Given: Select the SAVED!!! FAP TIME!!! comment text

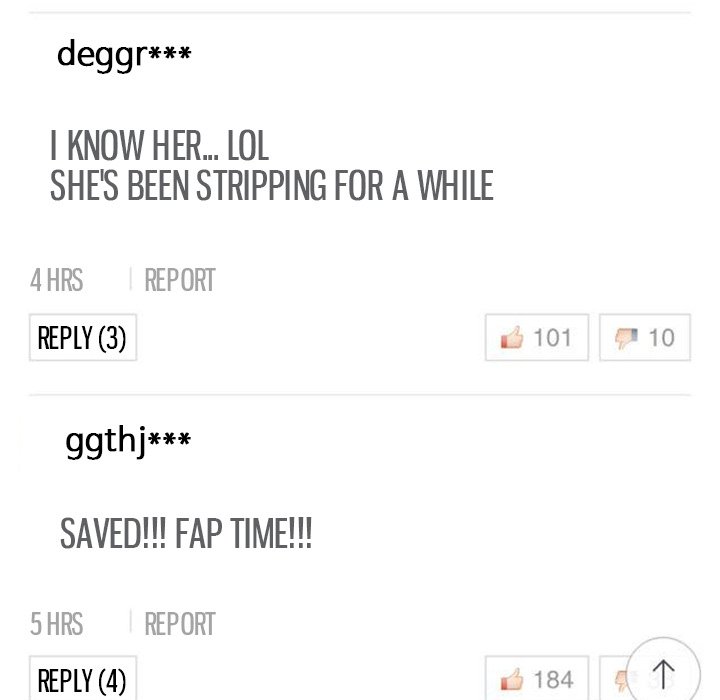Looking at the screenshot, I should (x=186, y=533).
